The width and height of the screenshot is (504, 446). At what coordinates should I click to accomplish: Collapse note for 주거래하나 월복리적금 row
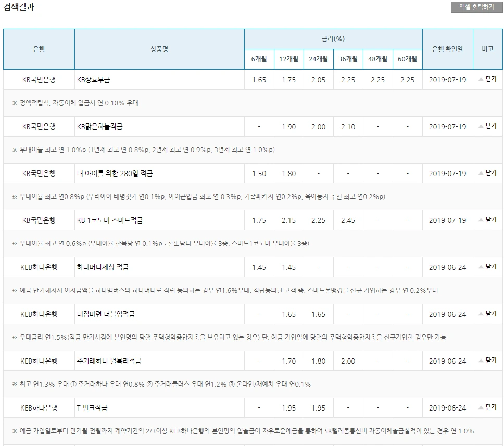[x=488, y=361]
